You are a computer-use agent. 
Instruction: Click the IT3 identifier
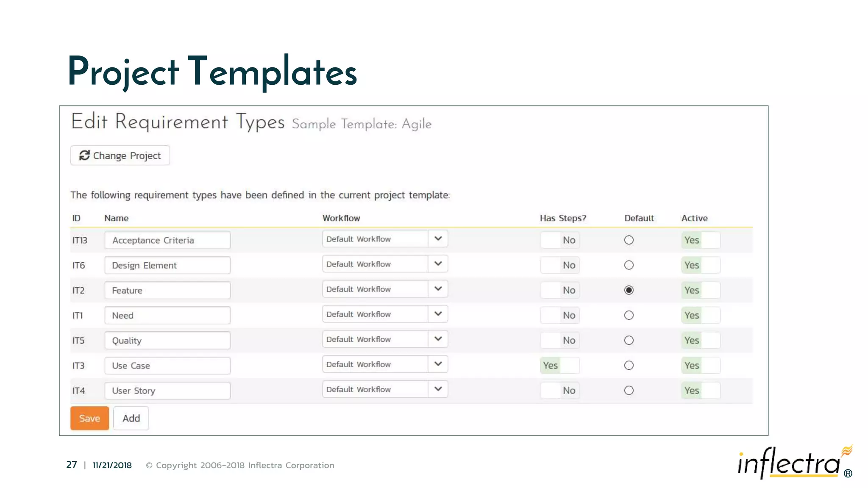pos(78,365)
